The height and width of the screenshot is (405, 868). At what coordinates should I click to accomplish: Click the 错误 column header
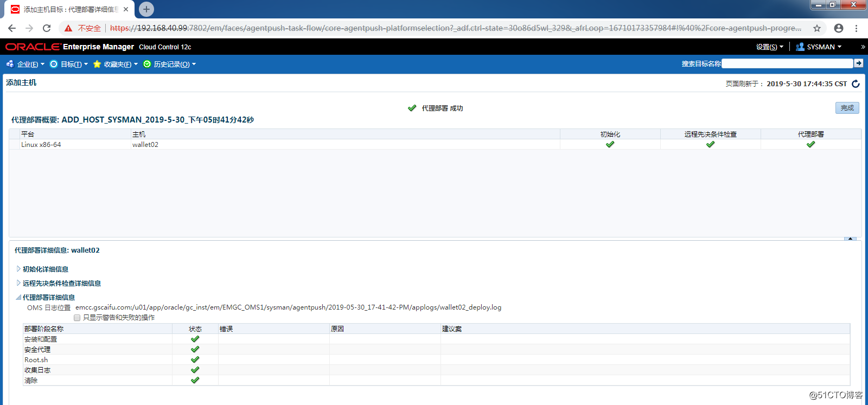[x=274, y=329]
